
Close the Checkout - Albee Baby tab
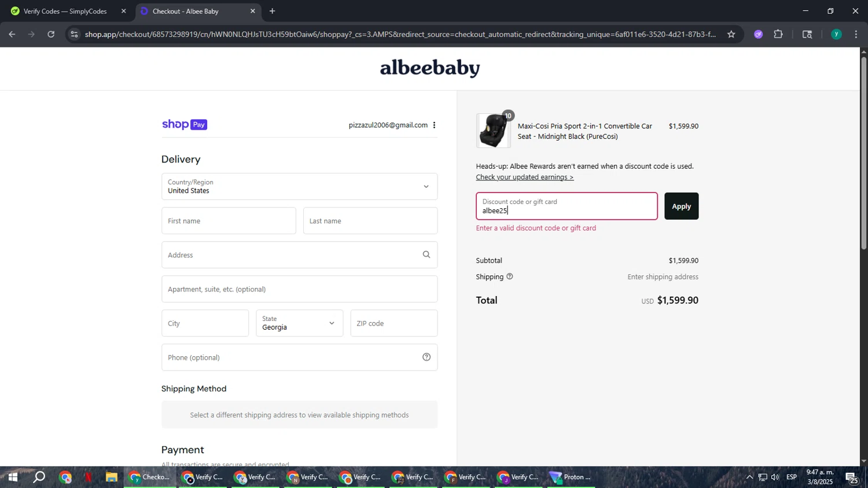[252, 11]
